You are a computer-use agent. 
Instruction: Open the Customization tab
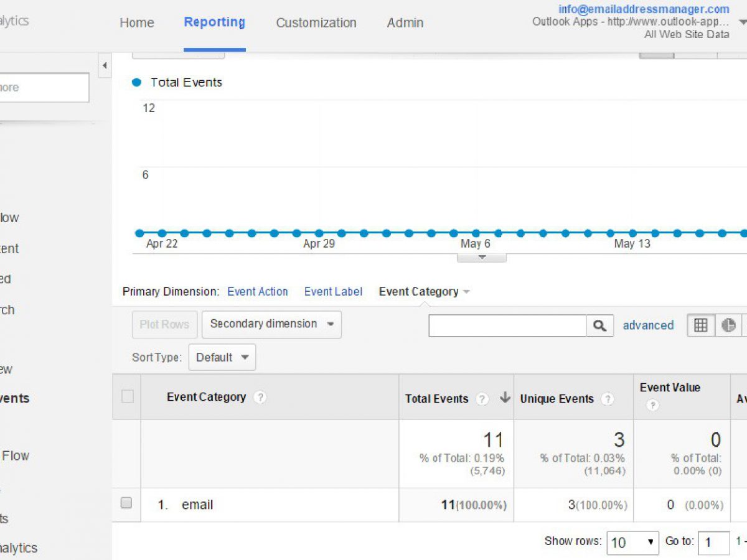click(316, 23)
